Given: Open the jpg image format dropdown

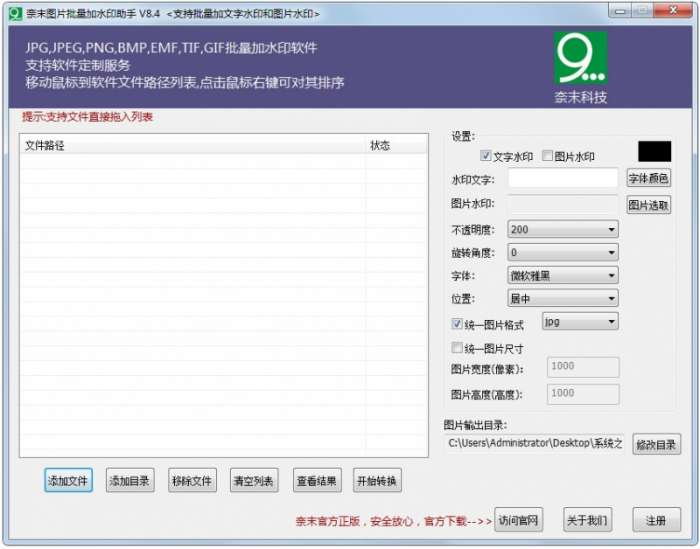Looking at the screenshot, I should (580, 321).
